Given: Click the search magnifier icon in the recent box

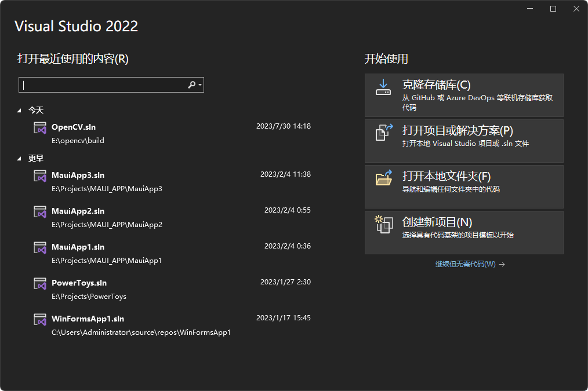Looking at the screenshot, I should pos(191,85).
